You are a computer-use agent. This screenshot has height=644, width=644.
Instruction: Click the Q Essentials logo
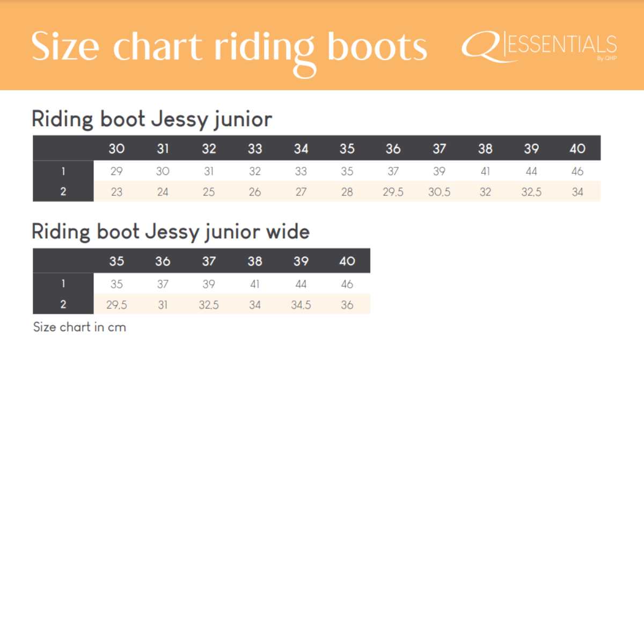[539, 47]
